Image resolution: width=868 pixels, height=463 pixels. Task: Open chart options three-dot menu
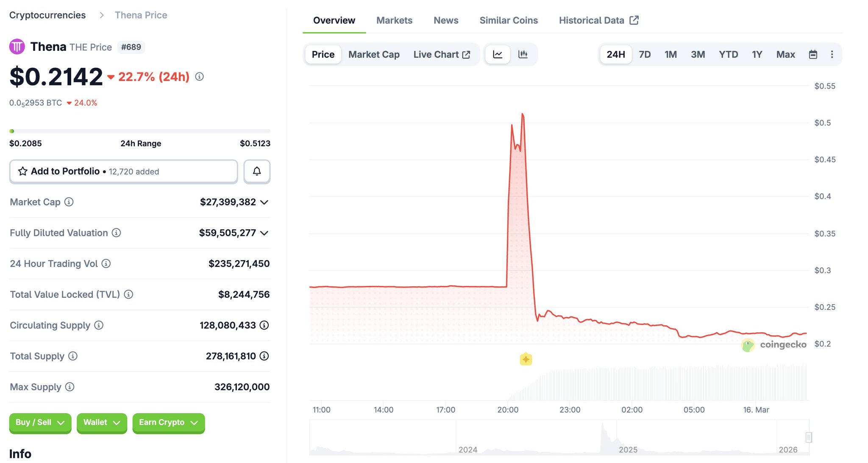click(832, 54)
